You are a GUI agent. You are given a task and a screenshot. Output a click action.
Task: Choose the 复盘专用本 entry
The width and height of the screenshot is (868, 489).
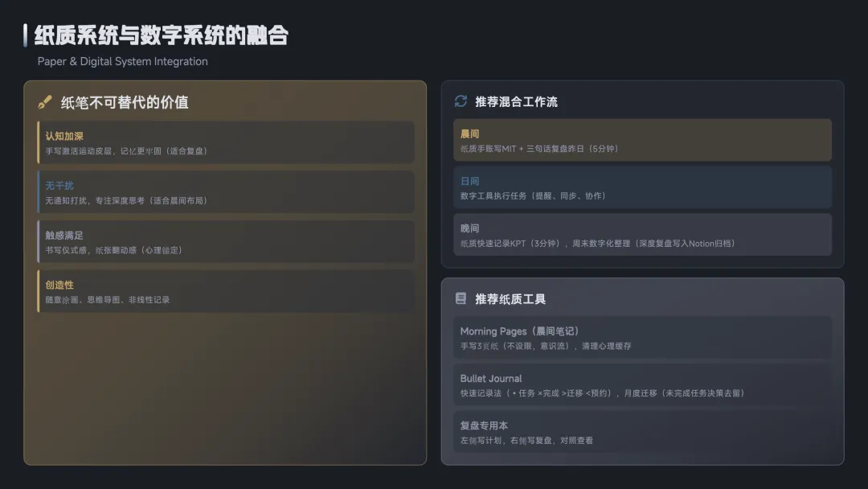click(642, 432)
